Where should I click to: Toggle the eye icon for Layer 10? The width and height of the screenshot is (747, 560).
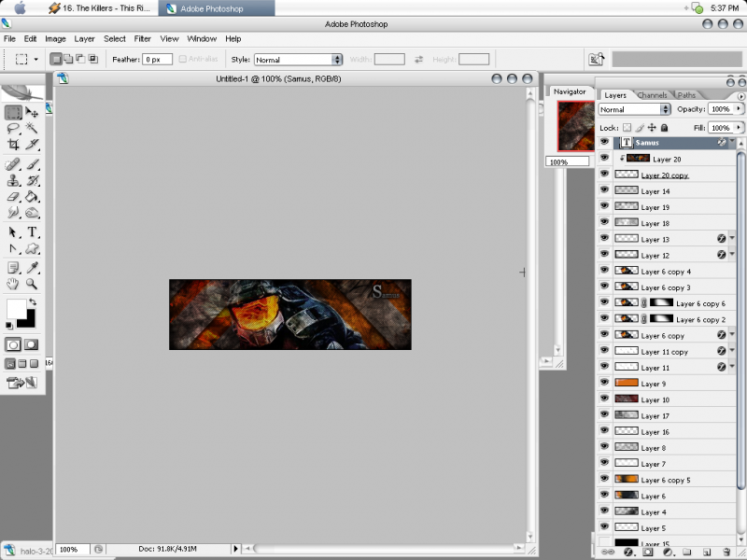(604, 399)
